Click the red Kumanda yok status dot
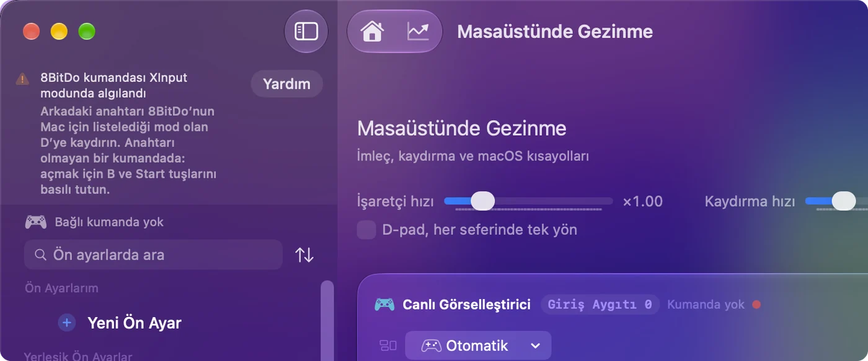This screenshot has height=361, width=868. pyautogui.click(x=756, y=305)
